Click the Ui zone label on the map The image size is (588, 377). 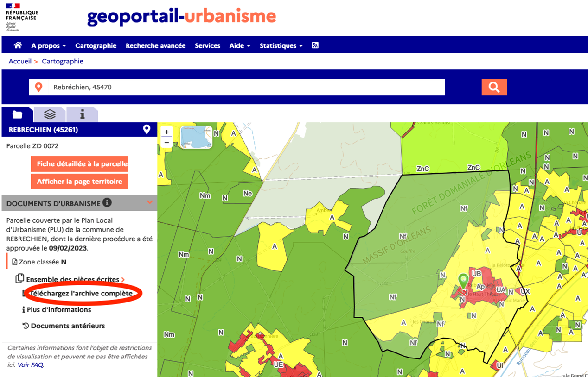pyautogui.click(x=499, y=365)
